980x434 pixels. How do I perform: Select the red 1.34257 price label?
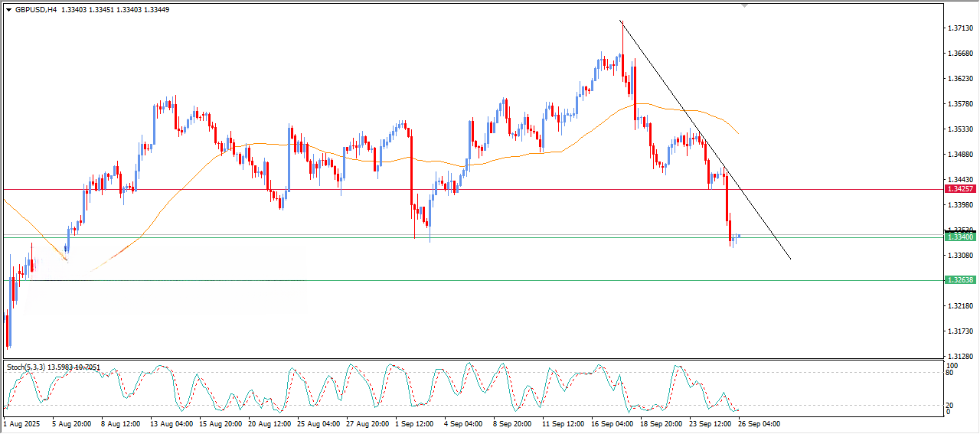click(960, 189)
